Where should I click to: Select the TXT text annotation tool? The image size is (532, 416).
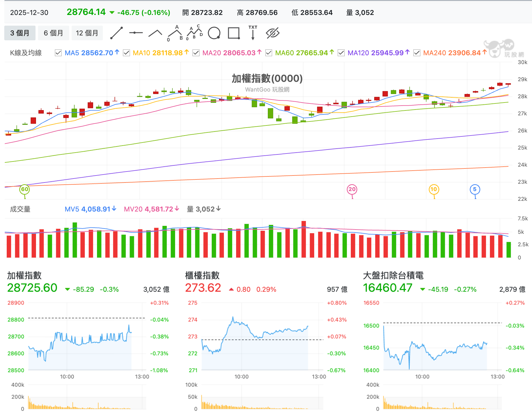pos(253,33)
